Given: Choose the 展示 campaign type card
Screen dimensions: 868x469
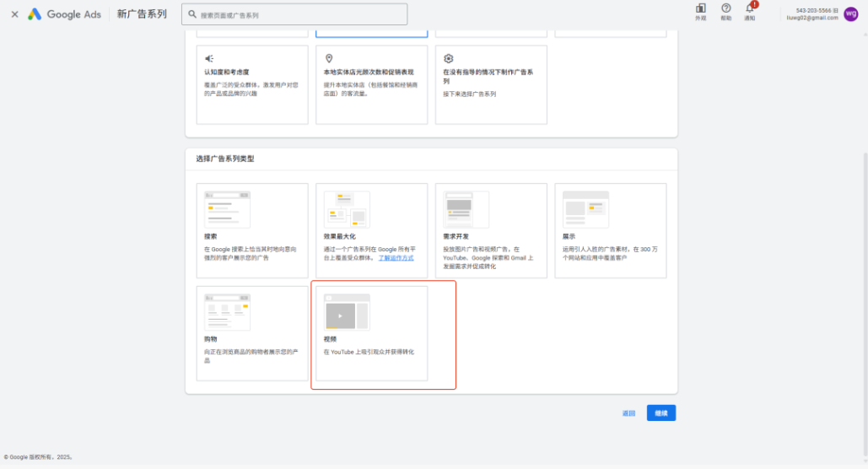Looking at the screenshot, I should [611, 231].
